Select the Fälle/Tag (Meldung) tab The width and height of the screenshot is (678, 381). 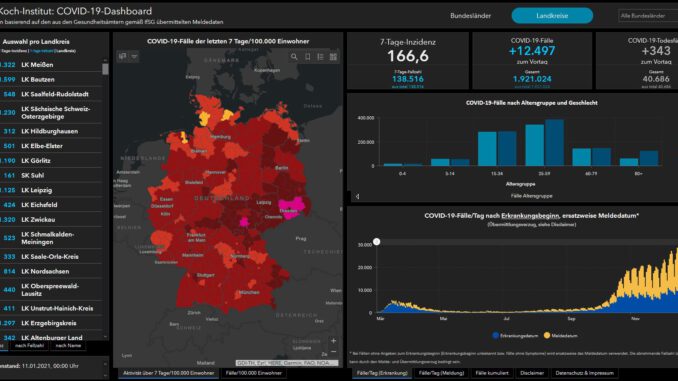(x=441, y=373)
